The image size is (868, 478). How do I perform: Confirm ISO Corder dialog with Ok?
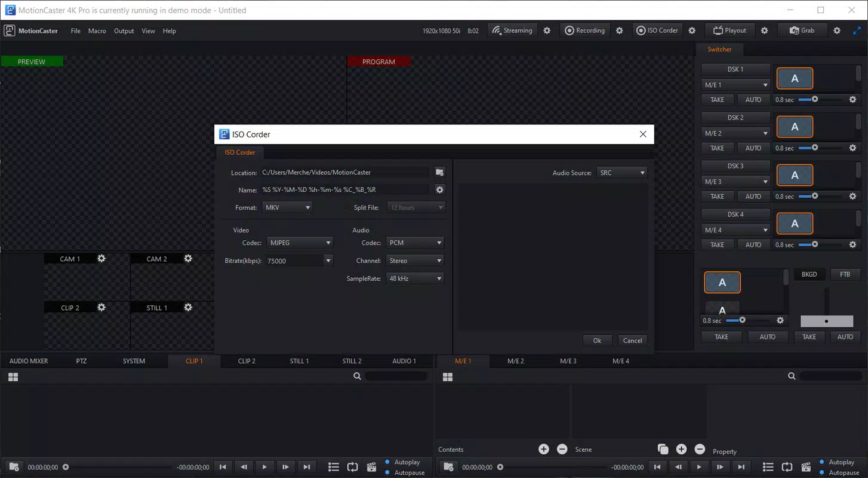(597, 341)
